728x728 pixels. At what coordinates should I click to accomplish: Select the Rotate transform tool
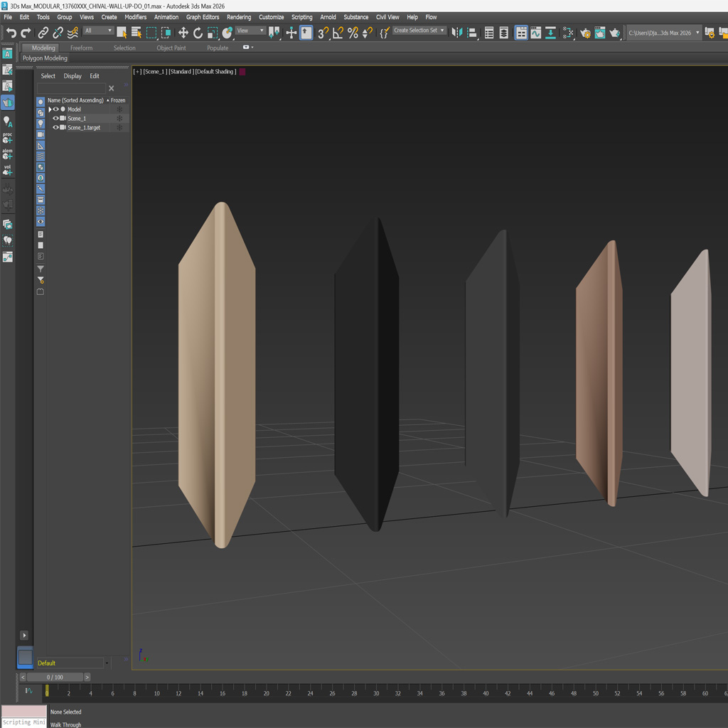pyautogui.click(x=198, y=33)
